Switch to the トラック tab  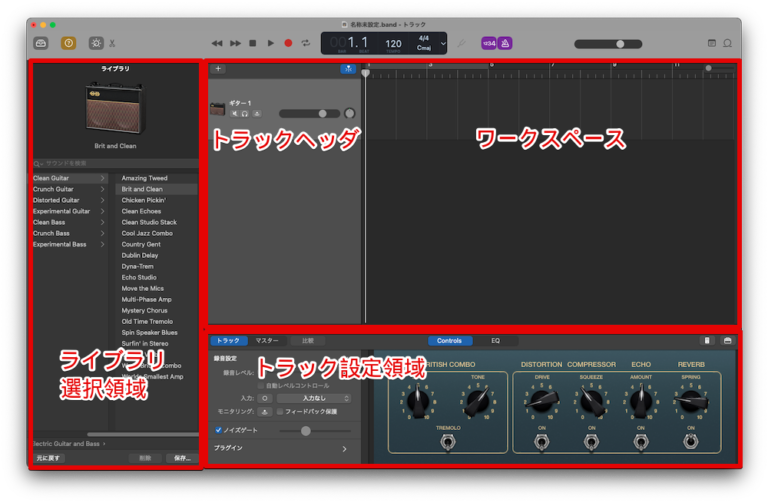click(x=228, y=340)
